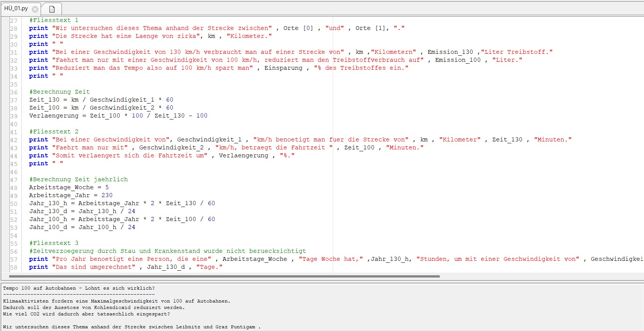
Task: Click 'Jahr_100_d' at start of line 53
Action: 48,227
